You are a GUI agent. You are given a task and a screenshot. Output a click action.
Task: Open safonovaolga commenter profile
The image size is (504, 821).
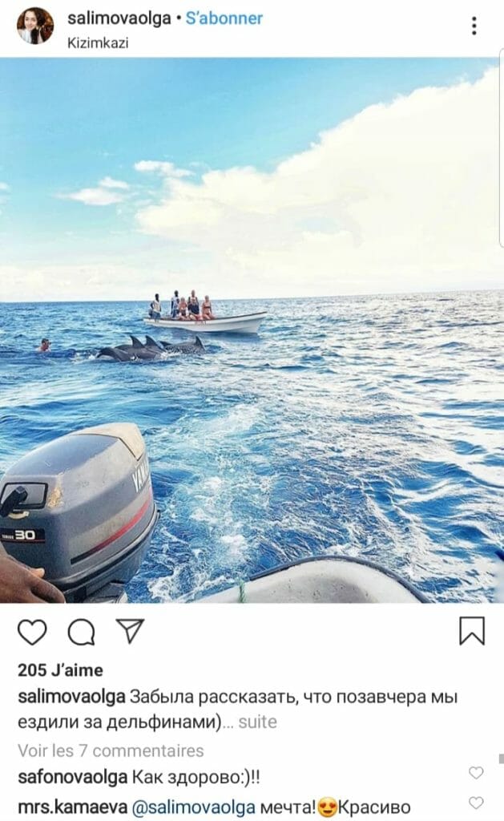pos(73,777)
